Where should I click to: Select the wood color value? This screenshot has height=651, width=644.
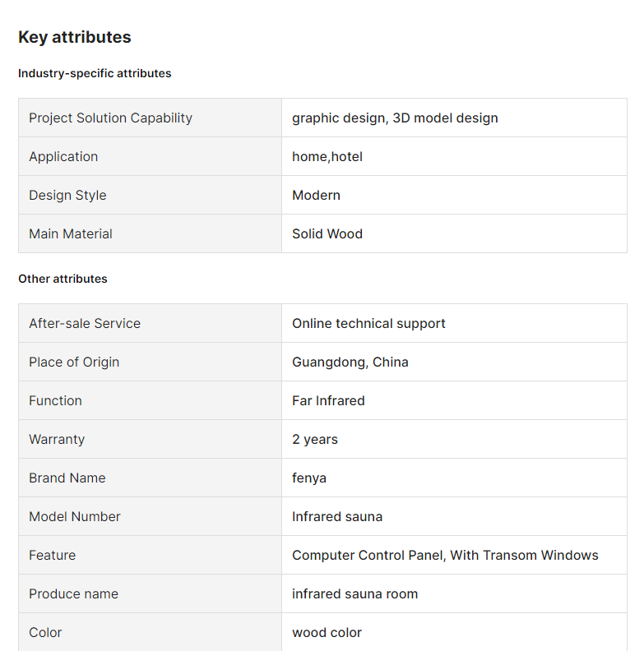[x=327, y=632]
